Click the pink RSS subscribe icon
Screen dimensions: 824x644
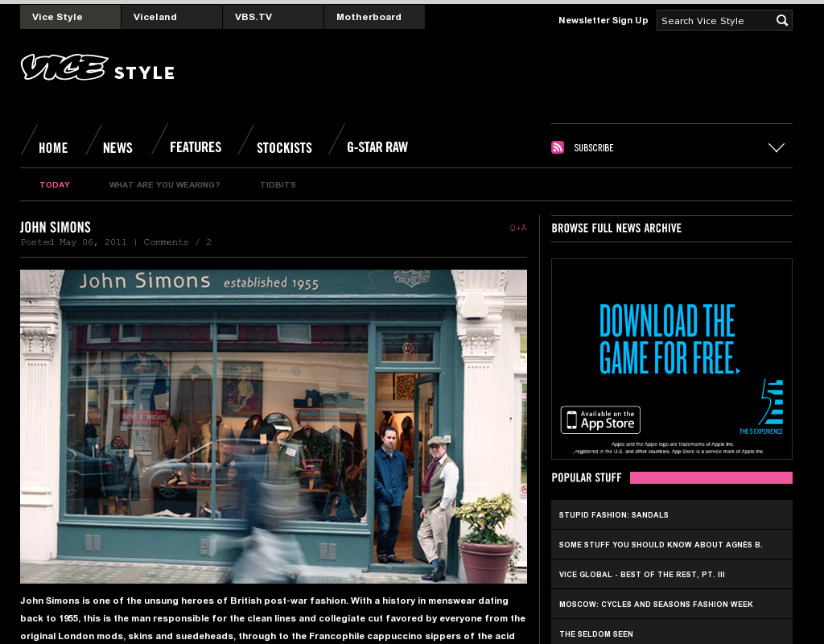click(x=558, y=147)
